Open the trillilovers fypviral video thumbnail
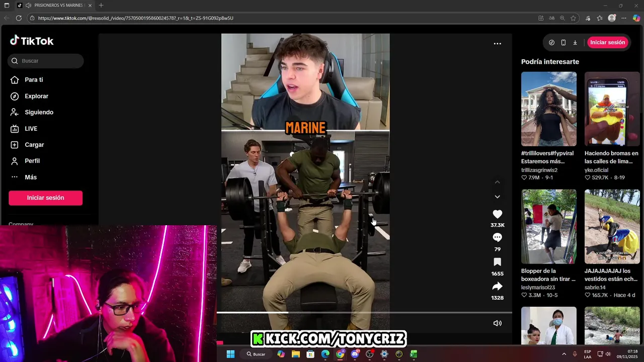The width and height of the screenshot is (644, 362). pos(549,109)
